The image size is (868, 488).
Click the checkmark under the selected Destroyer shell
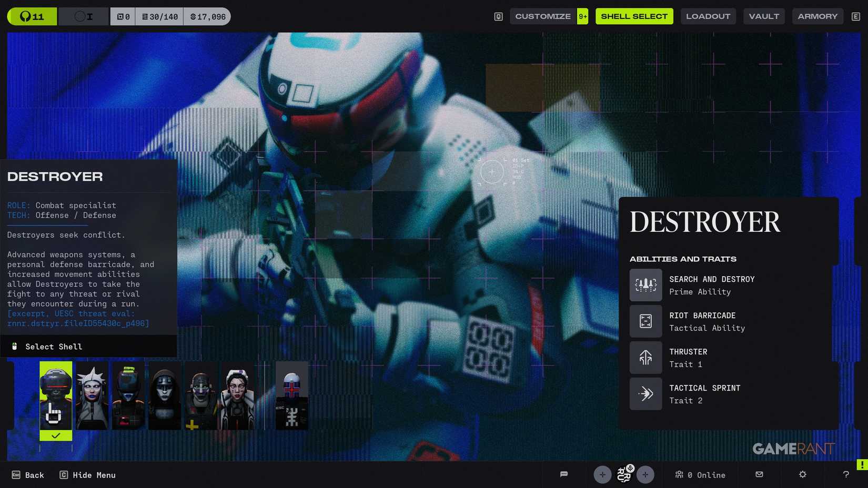56,435
